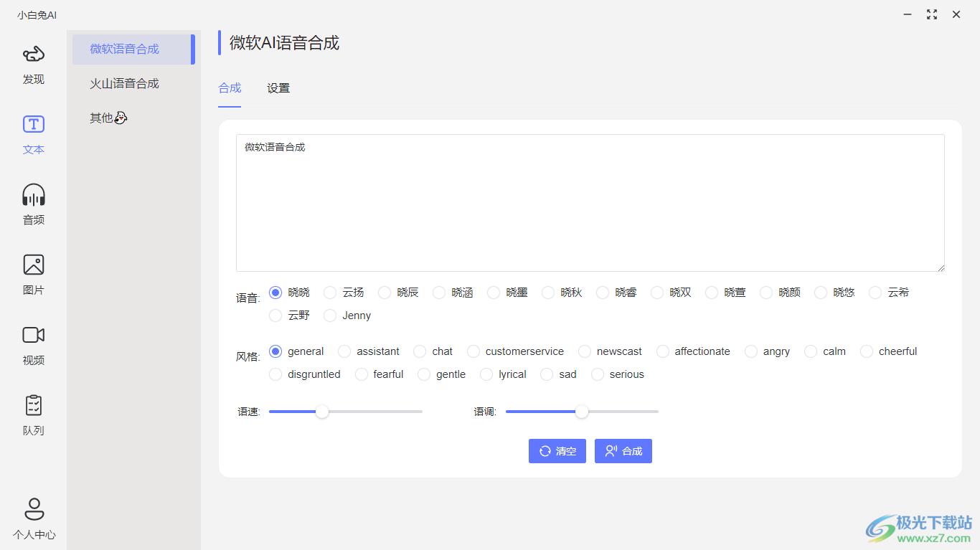
Task: Pick the 云野 voice option
Action: pos(275,316)
